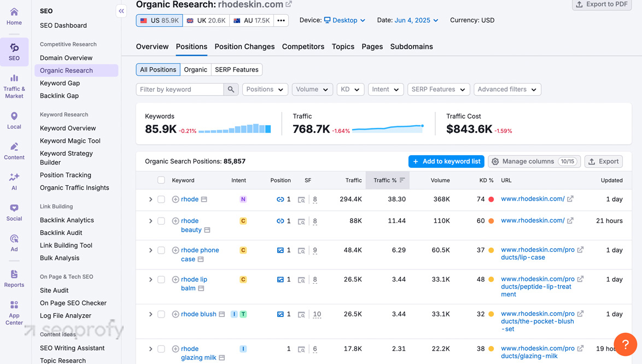642x364 pixels.
Task: Open the Device Desktop dropdown
Action: point(345,20)
